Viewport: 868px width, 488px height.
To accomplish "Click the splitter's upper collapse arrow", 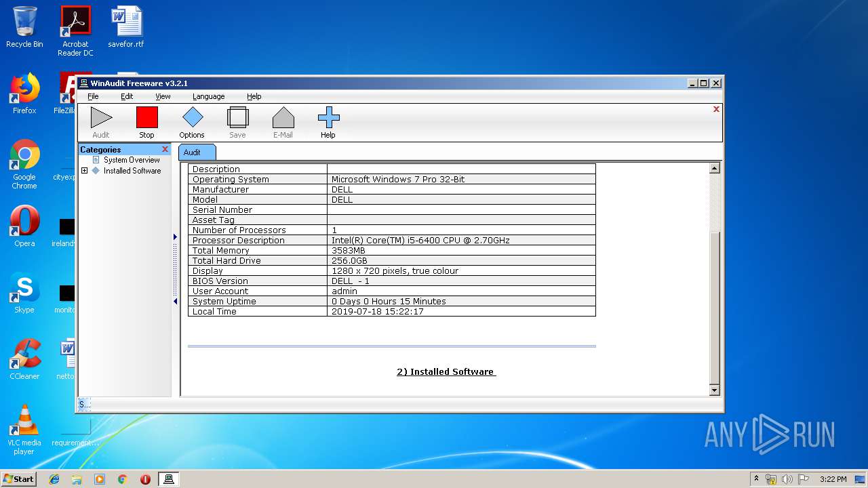I will tap(175, 237).
